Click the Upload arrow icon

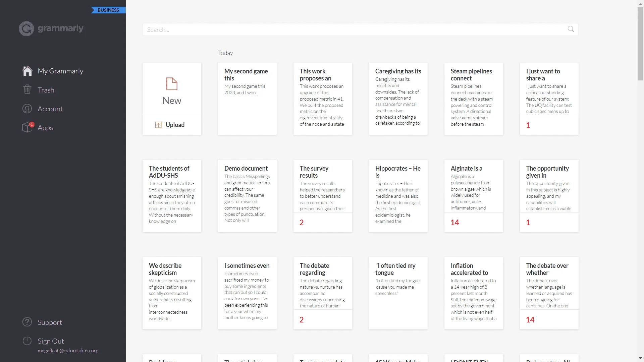point(158,125)
